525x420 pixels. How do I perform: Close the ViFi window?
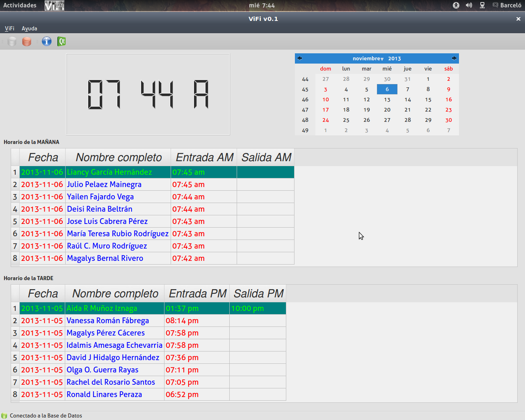(518, 19)
